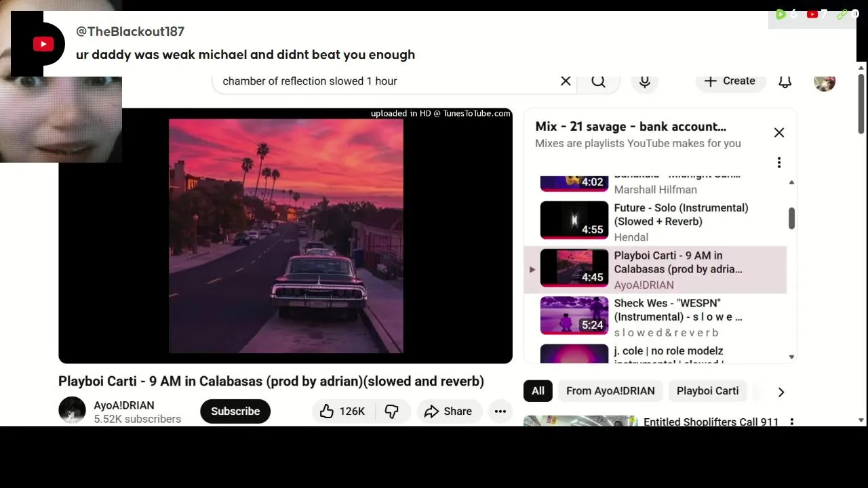Click 5.52K subscribers text
Viewport: 868px width, 488px height.
[x=138, y=419]
